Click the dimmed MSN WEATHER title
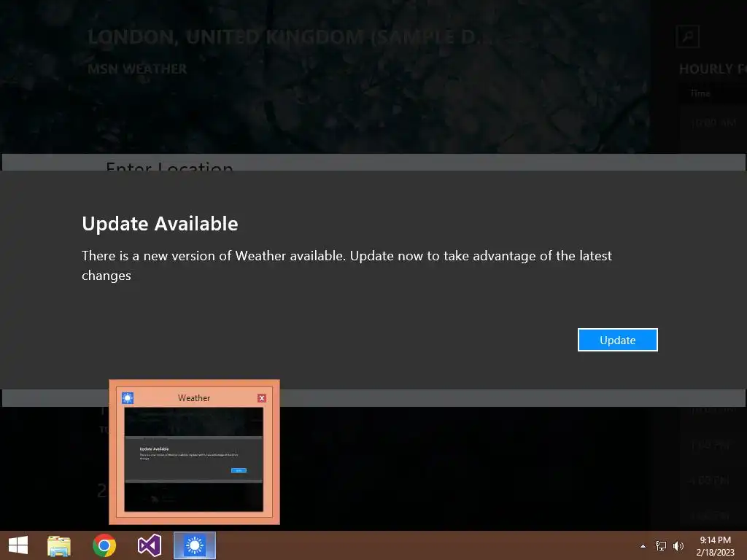Screen dimensions: 747x560 coord(137,69)
